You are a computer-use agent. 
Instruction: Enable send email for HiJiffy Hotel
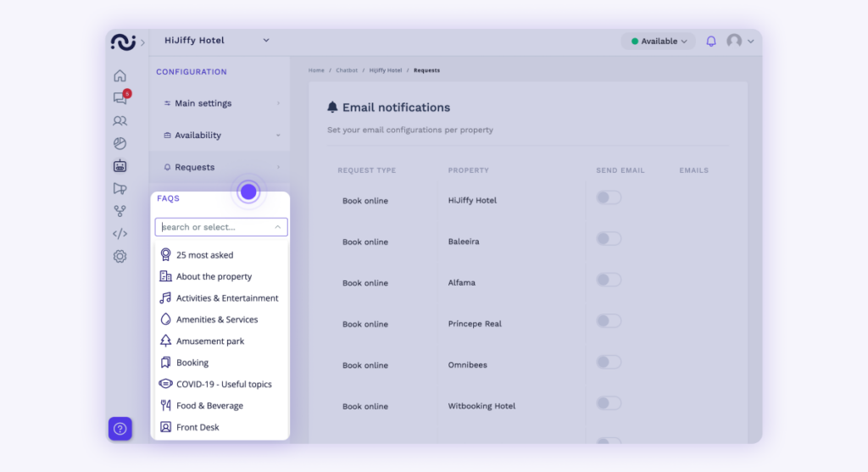609,197
